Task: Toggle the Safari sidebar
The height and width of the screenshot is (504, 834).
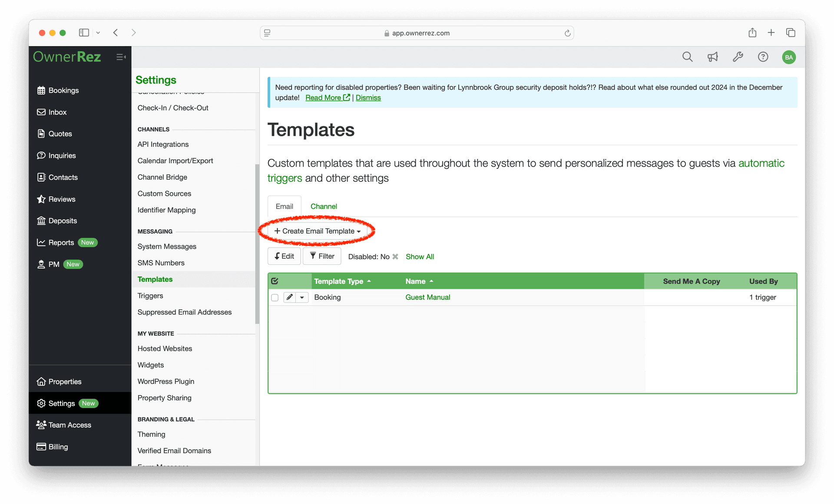Action: [84, 33]
